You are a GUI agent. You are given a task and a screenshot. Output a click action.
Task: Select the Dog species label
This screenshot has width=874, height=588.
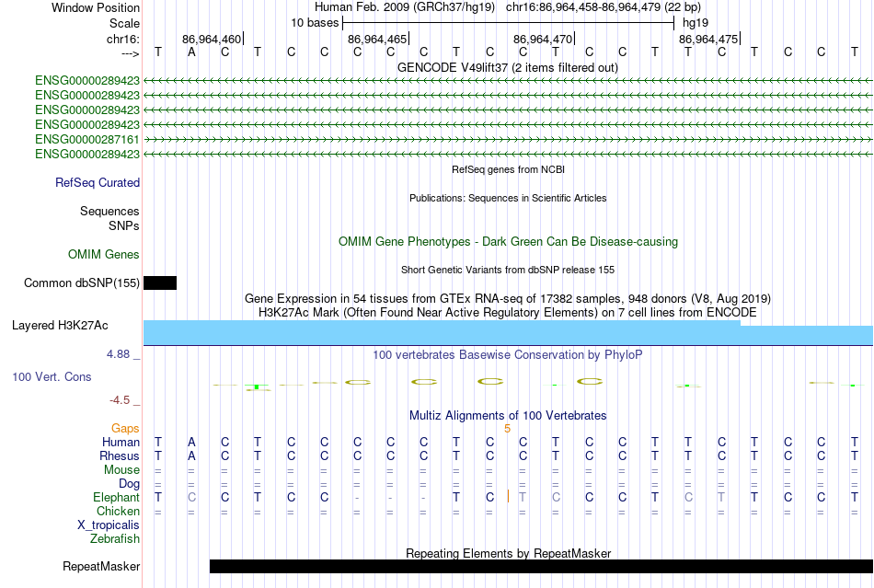point(130,484)
